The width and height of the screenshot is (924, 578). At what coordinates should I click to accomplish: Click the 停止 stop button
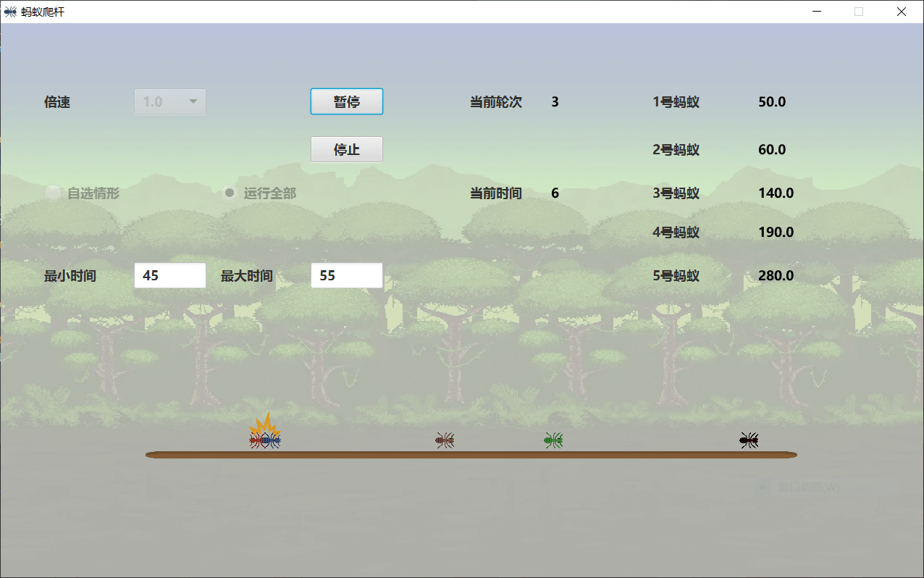tap(346, 149)
